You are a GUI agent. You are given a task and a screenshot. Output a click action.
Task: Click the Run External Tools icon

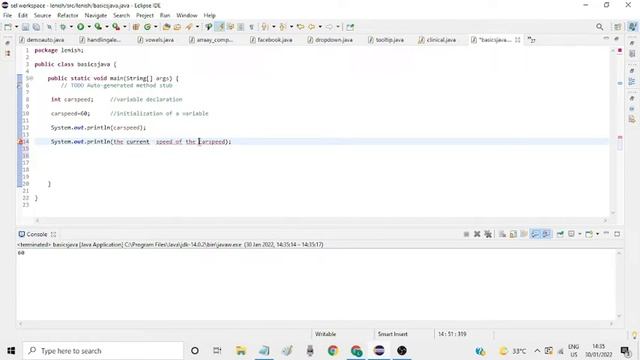pos(116,27)
